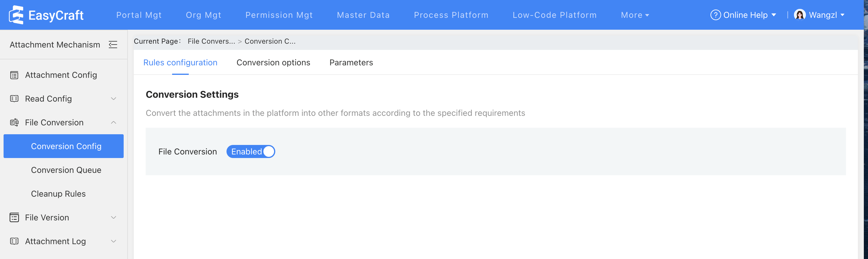Open Conversion Queue in the sidebar

click(66, 170)
